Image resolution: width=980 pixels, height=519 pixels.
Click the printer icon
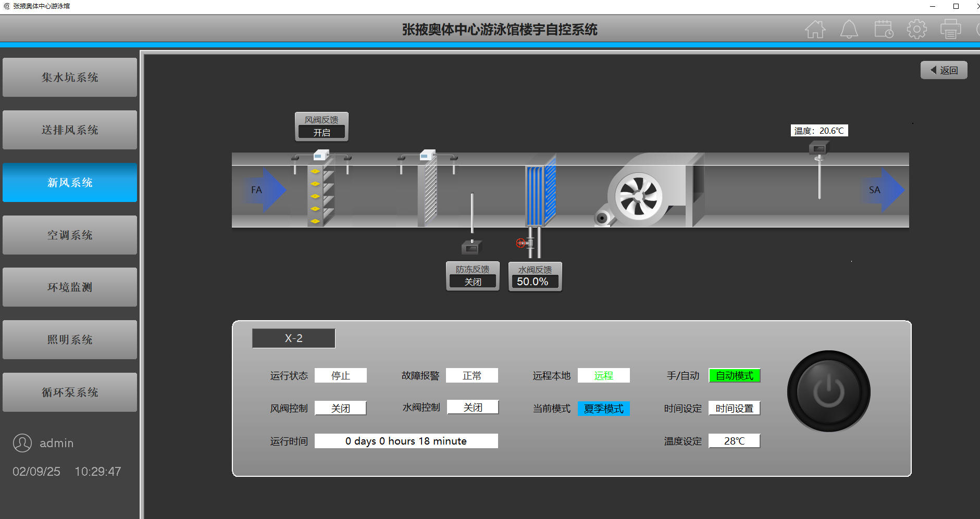pyautogui.click(x=950, y=30)
